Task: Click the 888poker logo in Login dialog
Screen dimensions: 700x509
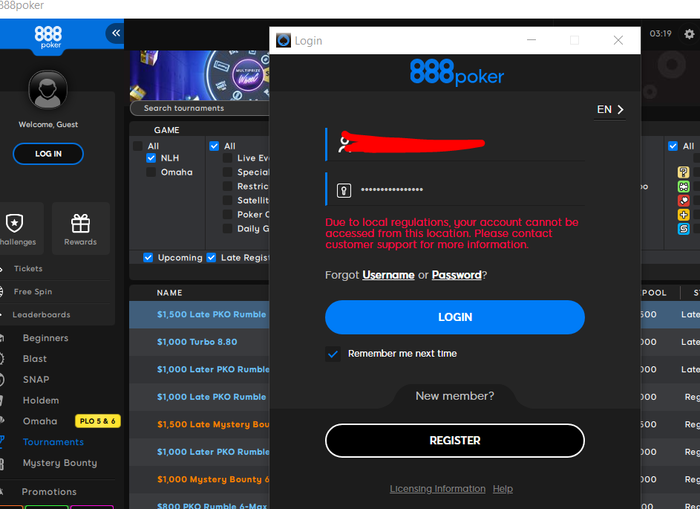Action: pos(457,73)
